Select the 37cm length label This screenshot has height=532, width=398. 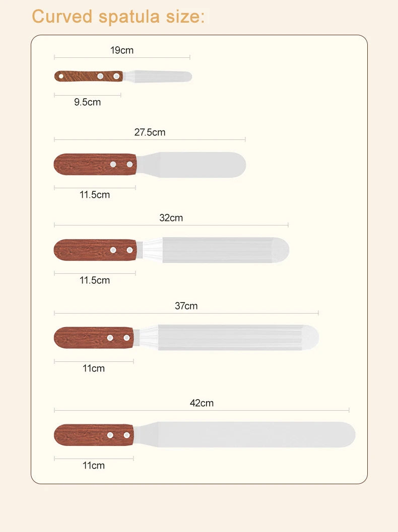click(186, 306)
